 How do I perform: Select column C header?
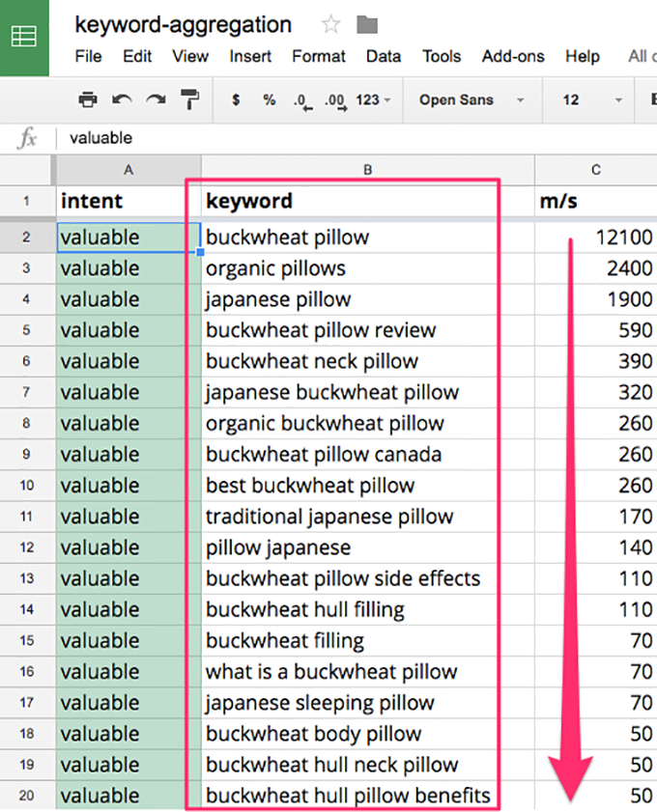click(596, 170)
